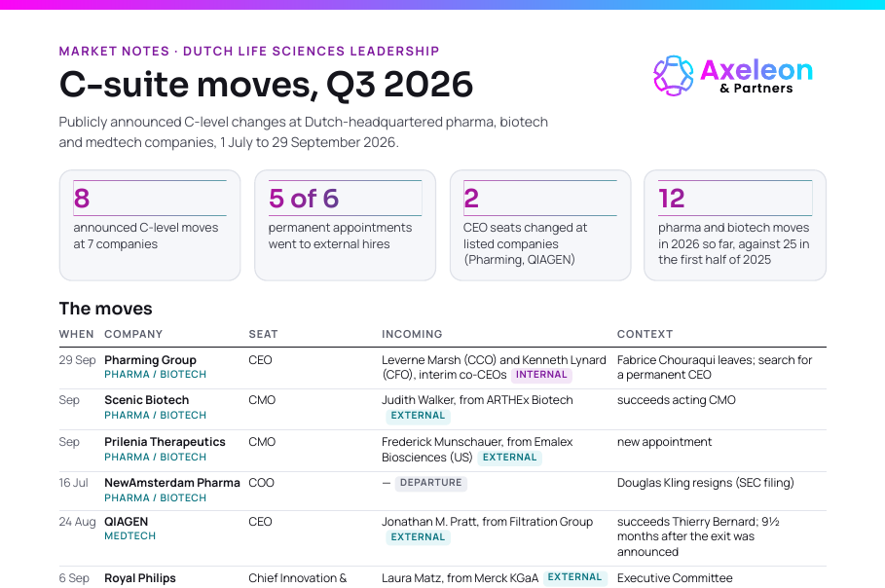Click the stat card showing '8'
Viewport: 885px width, 588px height.
[150, 225]
